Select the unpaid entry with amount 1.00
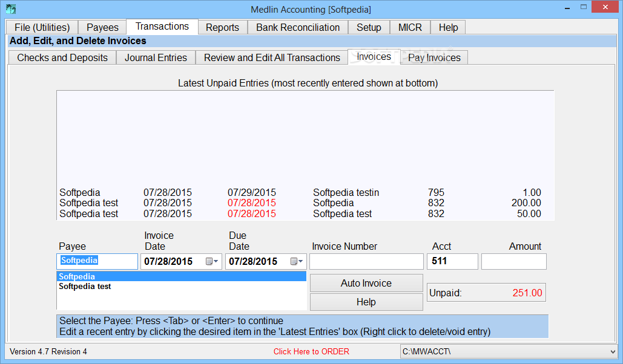 coord(305,192)
